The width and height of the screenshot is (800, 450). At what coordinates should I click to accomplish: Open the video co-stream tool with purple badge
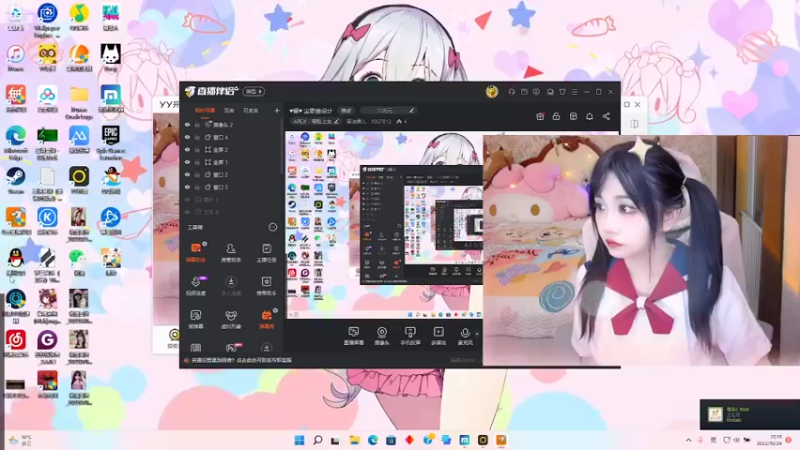(x=196, y=286)
